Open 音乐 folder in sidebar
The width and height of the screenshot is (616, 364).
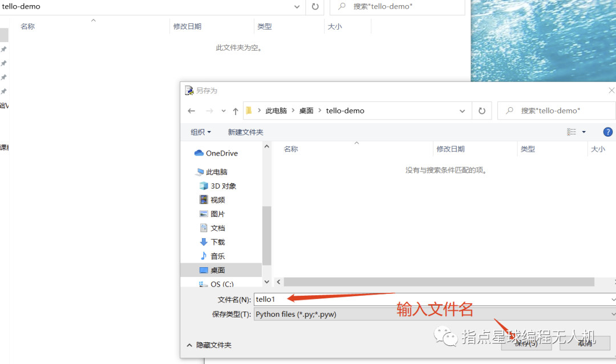(x=213, y=256)
